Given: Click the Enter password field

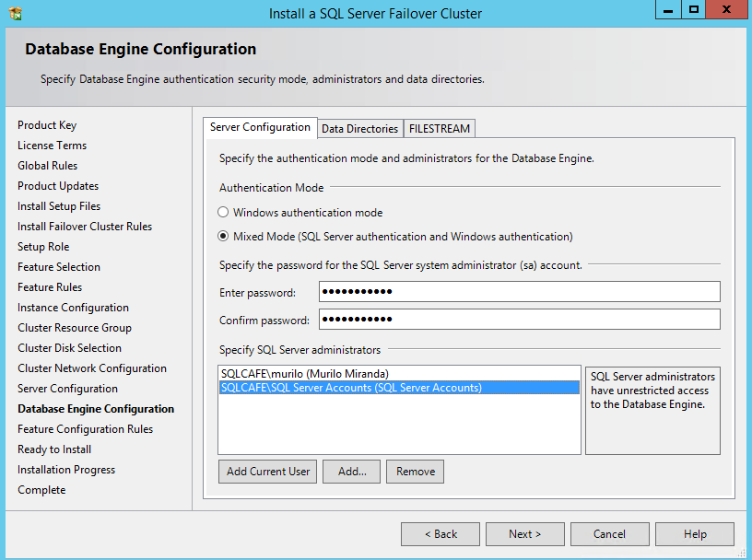Looking at the screenshot, I should tap(519, 292).
